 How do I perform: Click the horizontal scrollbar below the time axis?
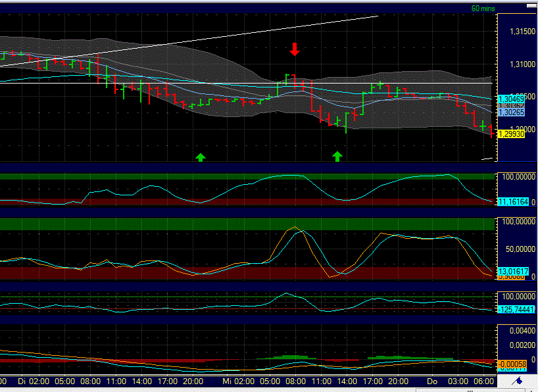(263, 388)
